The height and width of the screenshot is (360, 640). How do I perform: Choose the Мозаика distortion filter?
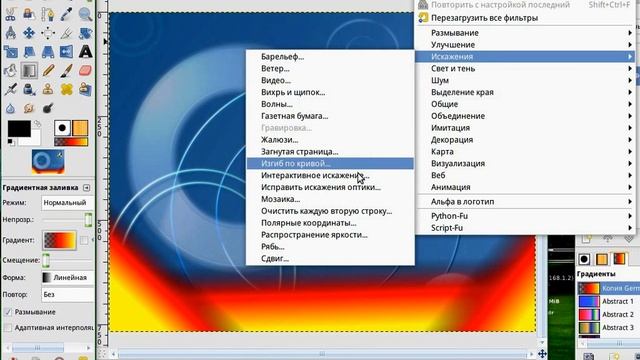click(330, 199)
